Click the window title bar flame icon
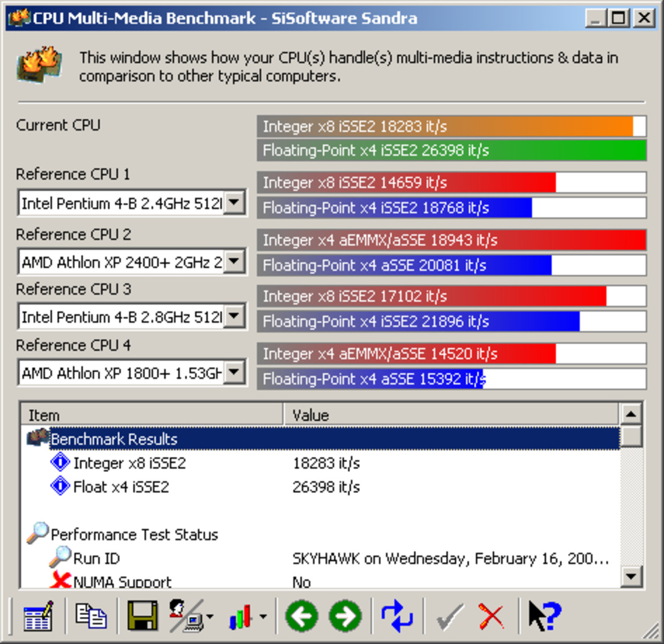This screenshot has height=644, width=664. pos(19,18)
